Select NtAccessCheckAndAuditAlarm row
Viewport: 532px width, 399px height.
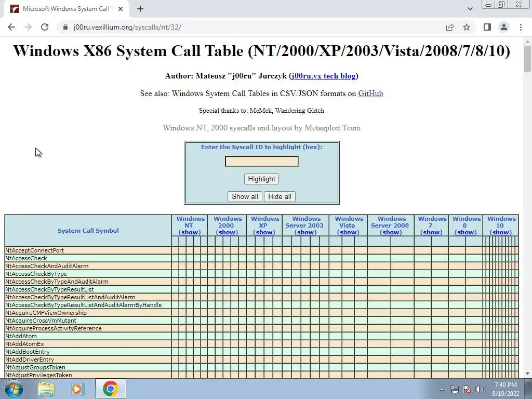[x=262, y=266]
